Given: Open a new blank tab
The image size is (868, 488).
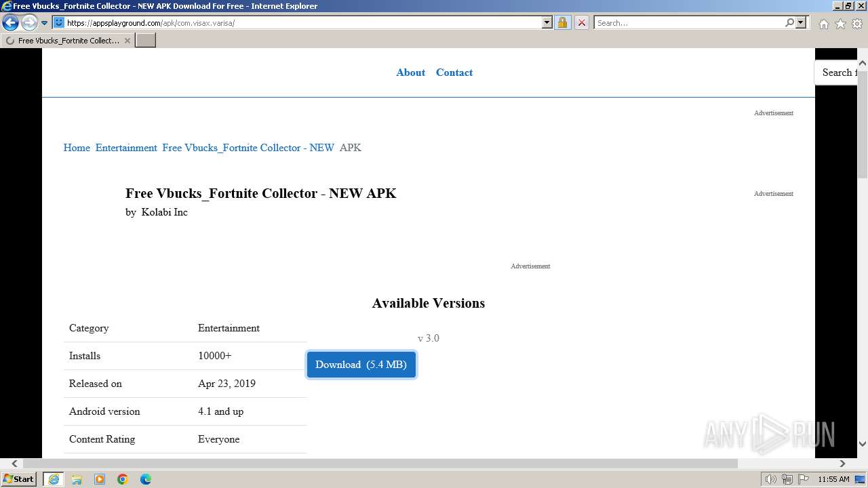Looking at the screenshot, I should [x=146, y=41].
